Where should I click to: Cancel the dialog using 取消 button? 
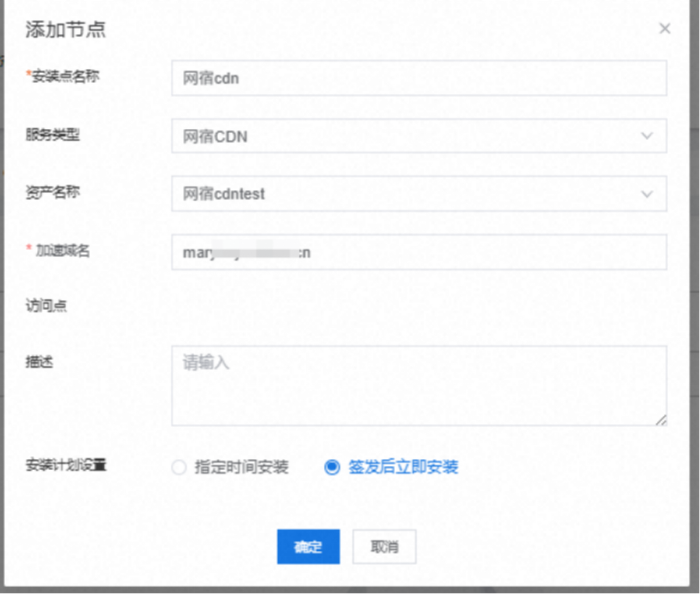(x=384, y=546)
